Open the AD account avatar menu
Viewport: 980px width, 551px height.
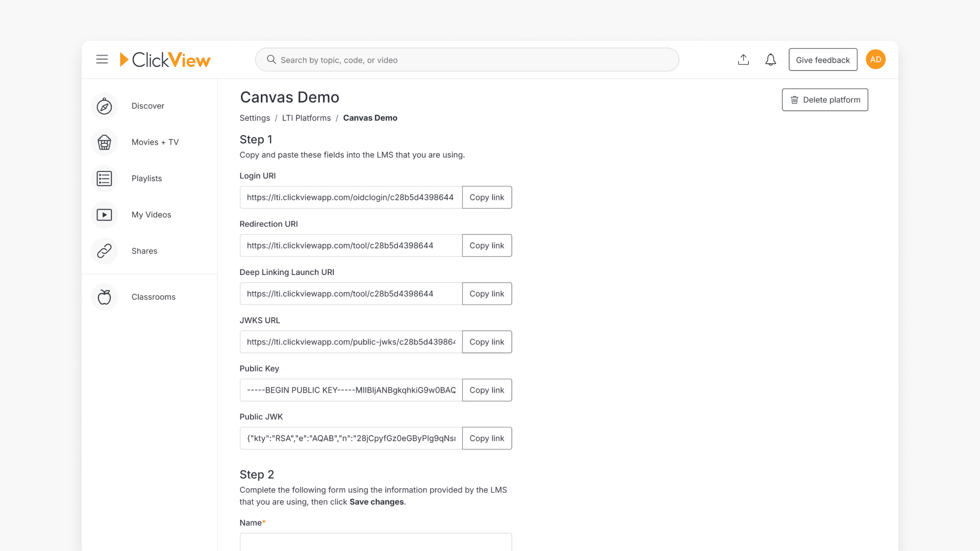[875, 59]
